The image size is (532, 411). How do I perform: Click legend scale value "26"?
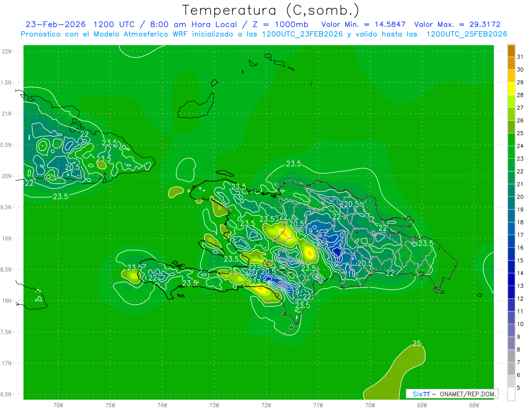click(520, 120)
